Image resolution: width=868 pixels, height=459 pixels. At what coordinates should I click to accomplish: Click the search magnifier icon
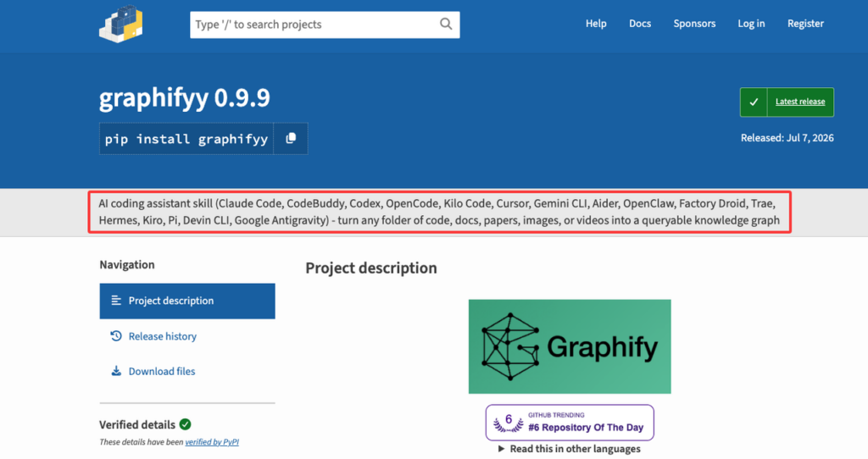(x=446, y=24)
